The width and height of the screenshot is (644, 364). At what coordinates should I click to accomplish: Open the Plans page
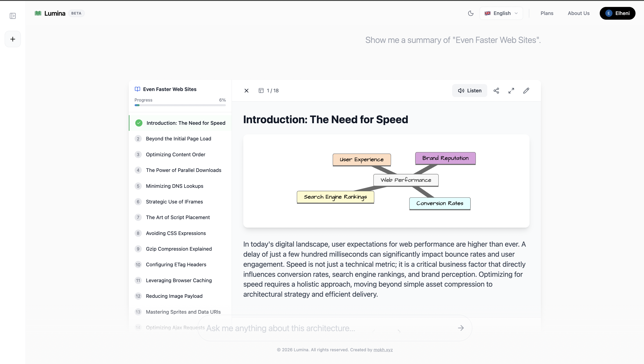pos(547,13)
